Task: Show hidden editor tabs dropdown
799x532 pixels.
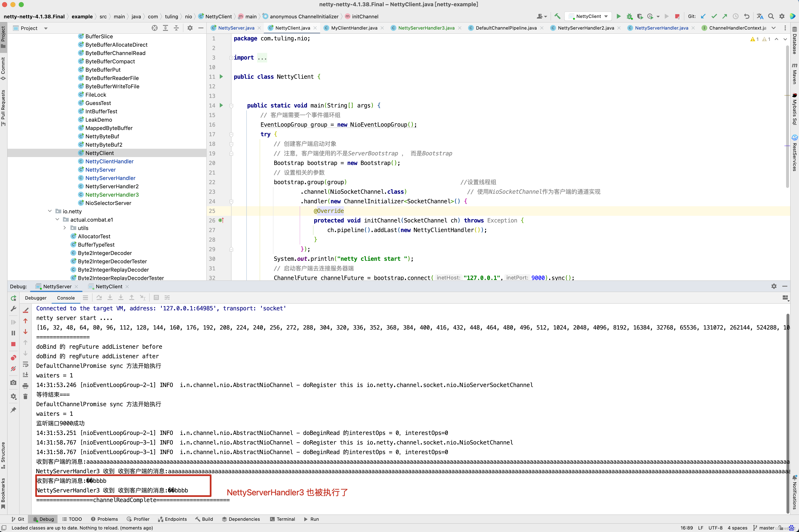Action: point(774,28)
